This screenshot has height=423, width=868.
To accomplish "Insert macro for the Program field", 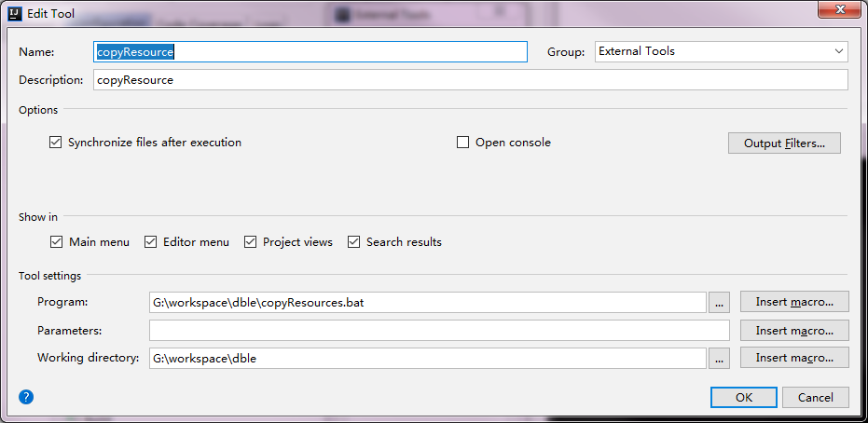I will pos(794,302).
